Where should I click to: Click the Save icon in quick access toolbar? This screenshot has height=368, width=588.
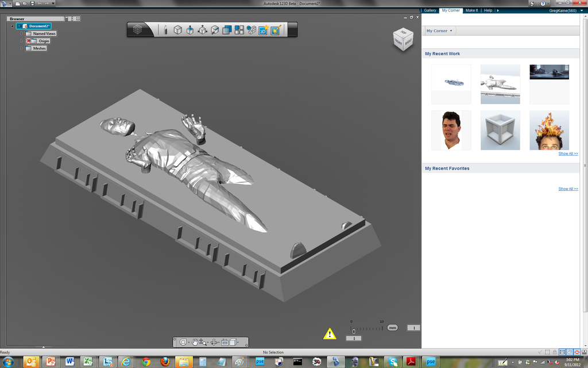pyautogui.click(x=32, y=3)
